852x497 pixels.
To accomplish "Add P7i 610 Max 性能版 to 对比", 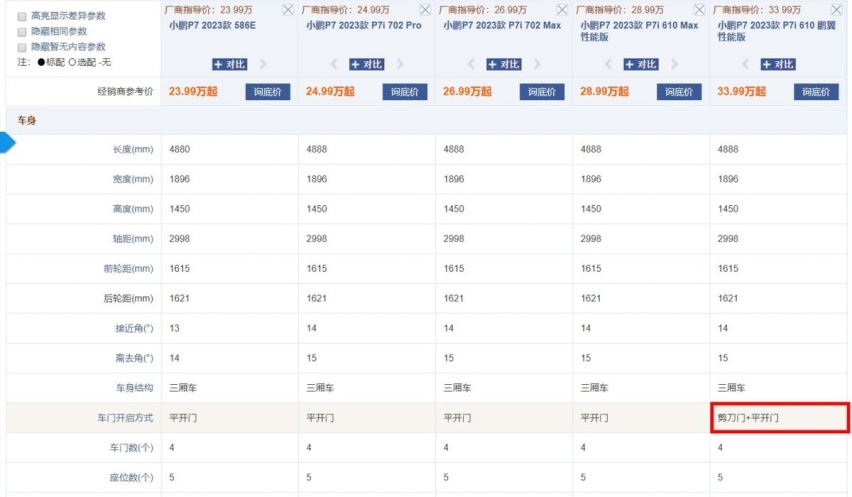I will [641, 64].
